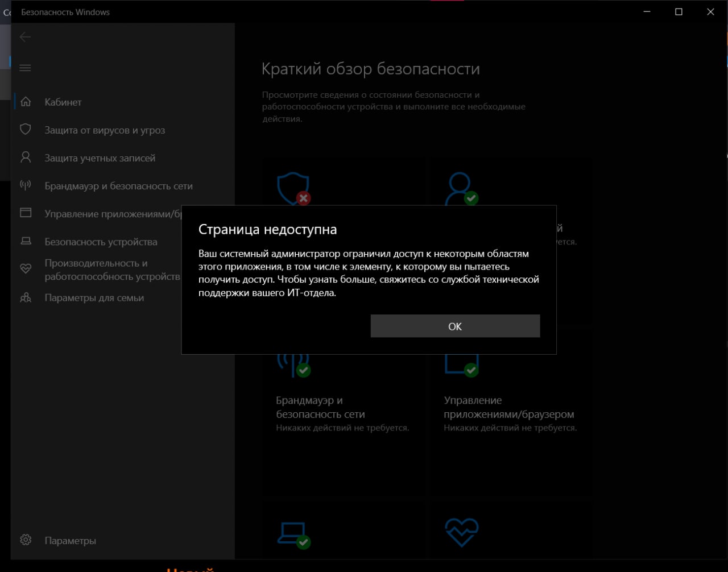Click the Параметры gear icon
This screenshot has height=572, width=728.
point(26,540)
